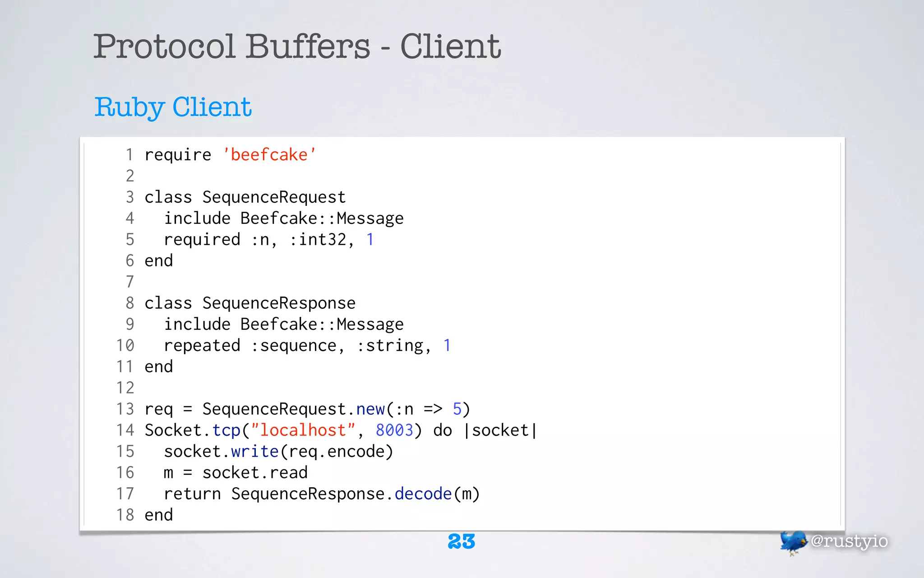Image resolution: width=924 pixels, height=578 pixels.
Task: Click the line "m = socket.read"
Action: pos(236,473)
